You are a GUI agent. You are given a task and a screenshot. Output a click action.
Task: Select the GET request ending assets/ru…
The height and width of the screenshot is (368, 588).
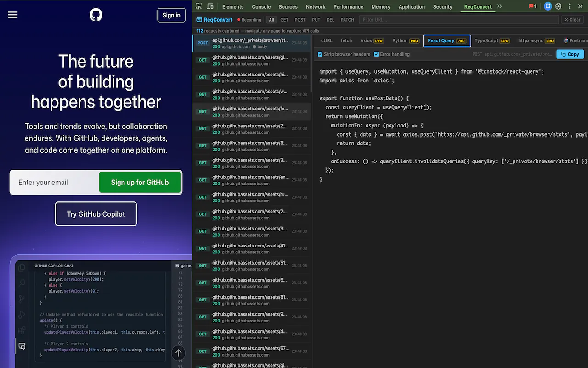[x=252, y=197]
